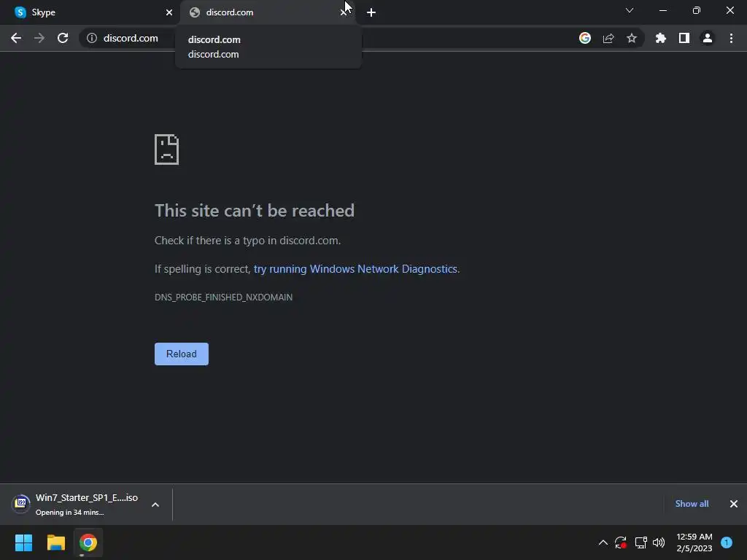Click the DNS_PROBE_FINISHED_NXDOMAIN error code
The width and height of the screenshot is (747, 560).
point(223,297)
